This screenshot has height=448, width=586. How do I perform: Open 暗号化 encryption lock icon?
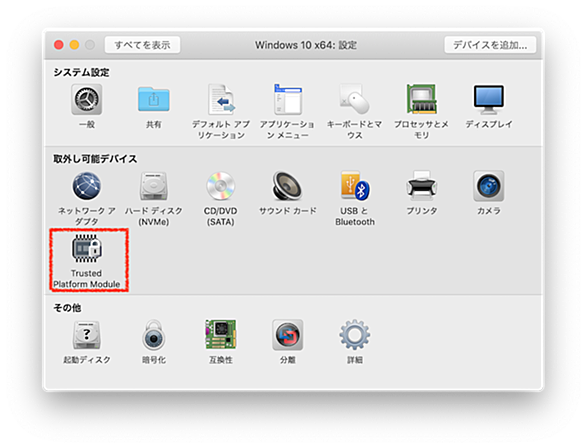point(154,335)
